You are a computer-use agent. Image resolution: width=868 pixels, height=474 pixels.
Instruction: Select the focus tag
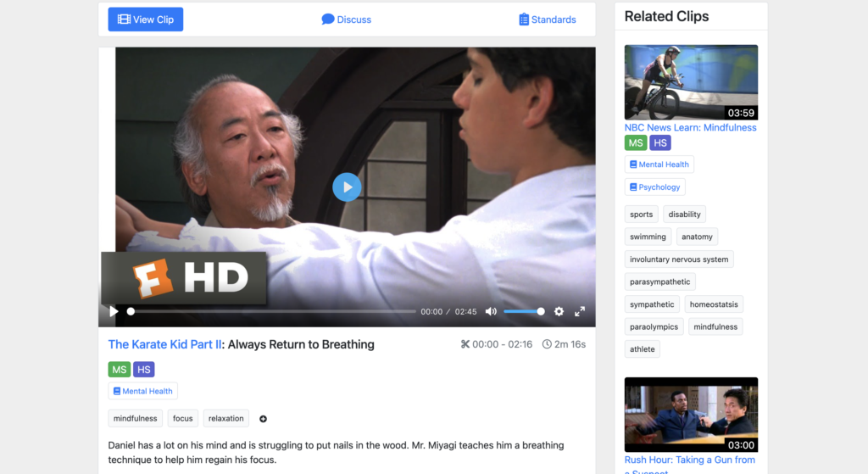click(183, 419)
